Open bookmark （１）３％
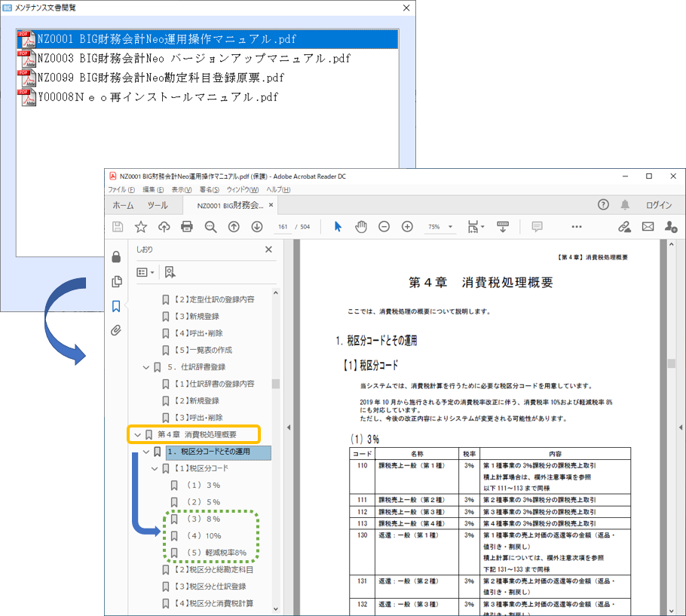The image size is (686, 616). (204, 486)
